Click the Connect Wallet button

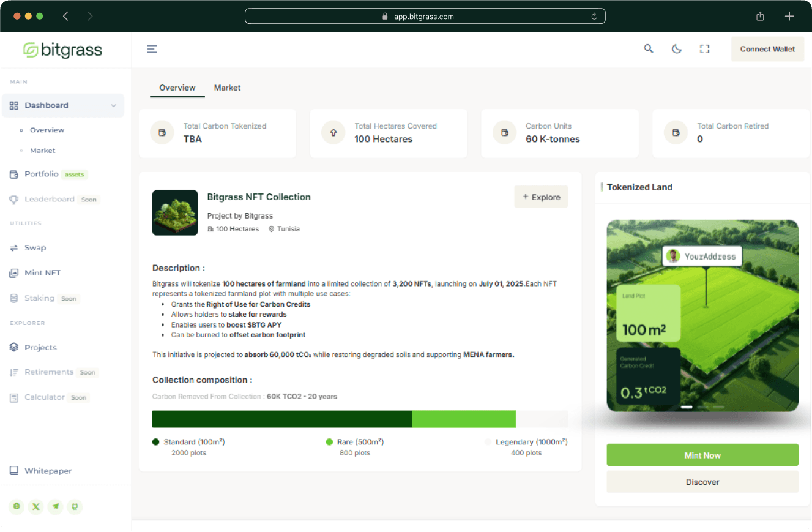point(767,49)
